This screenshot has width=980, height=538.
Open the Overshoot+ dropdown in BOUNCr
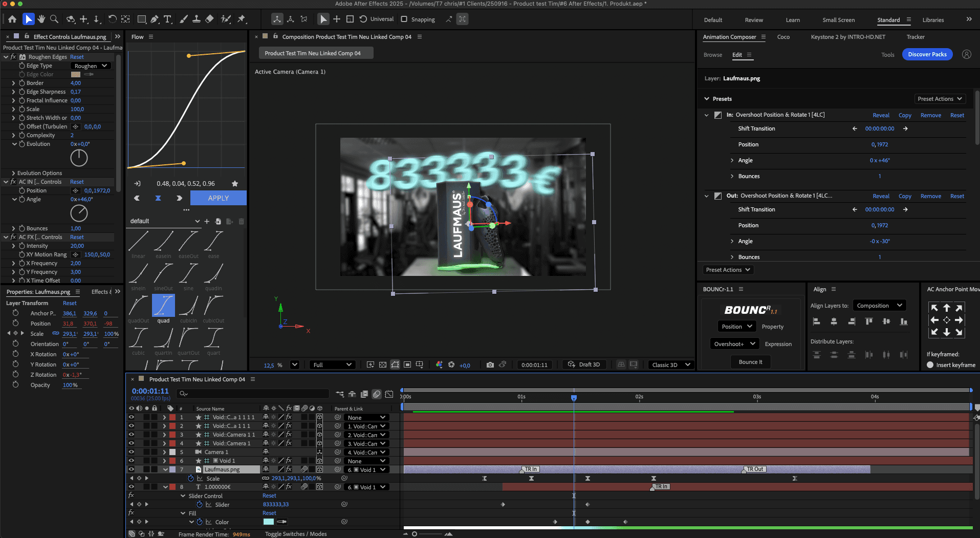click(735, 344)
